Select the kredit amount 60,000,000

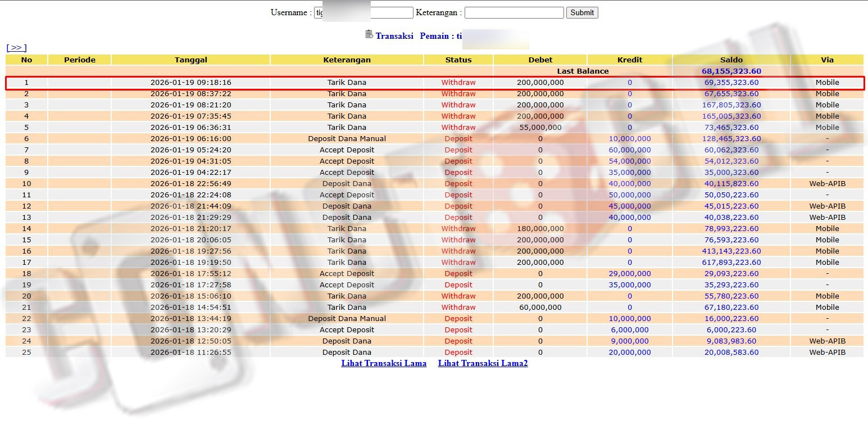629,150
